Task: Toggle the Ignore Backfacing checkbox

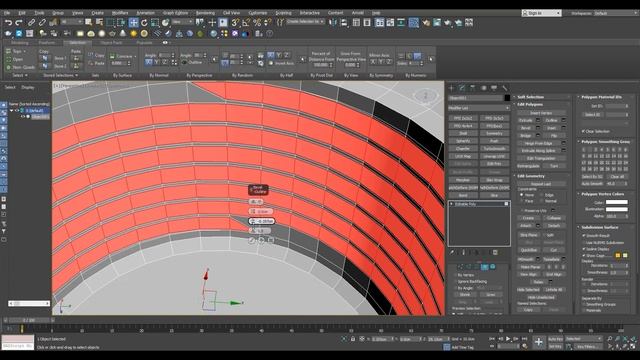Action: point(455,282)
